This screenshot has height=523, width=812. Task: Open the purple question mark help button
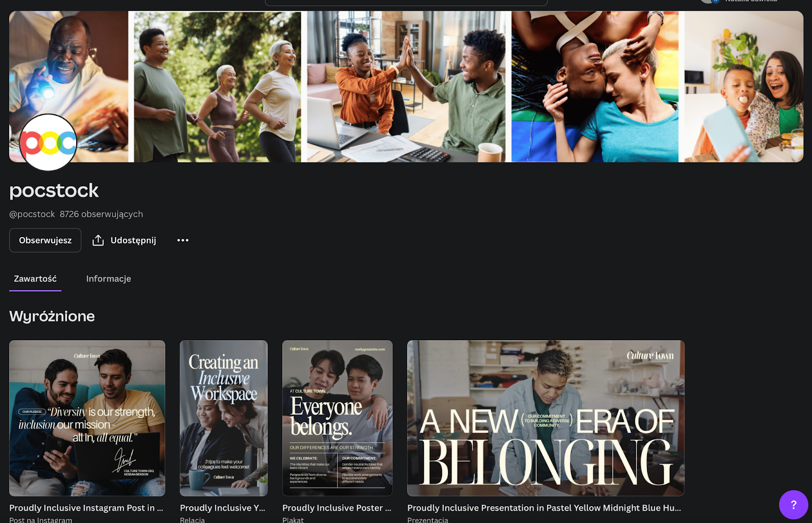coord(793,504)
